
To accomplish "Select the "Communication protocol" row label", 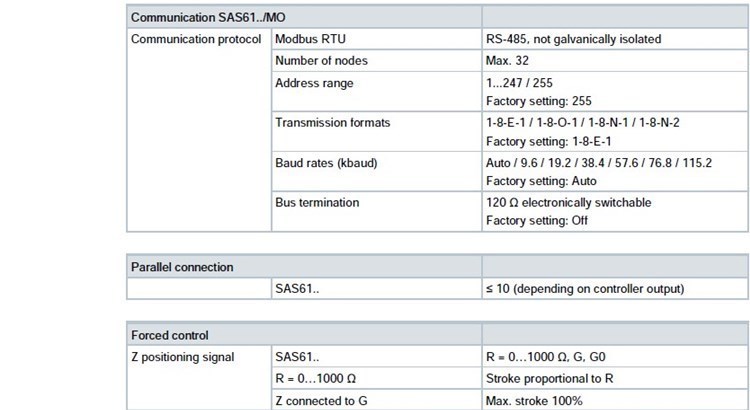I will tap(198, 40).
